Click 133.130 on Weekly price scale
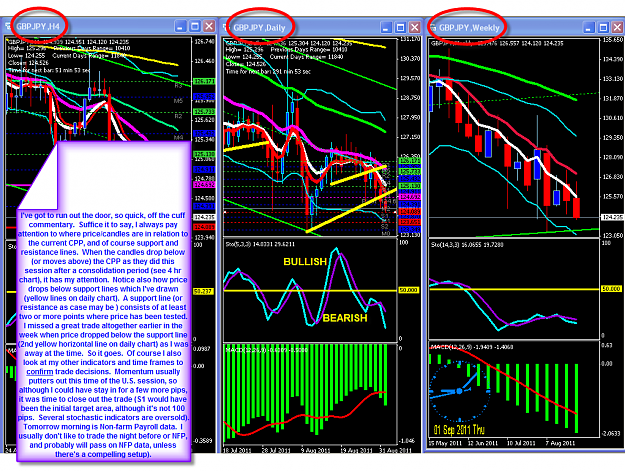This screenshot has width=625, height=471. pyautogui.click(x=611, y=78)
